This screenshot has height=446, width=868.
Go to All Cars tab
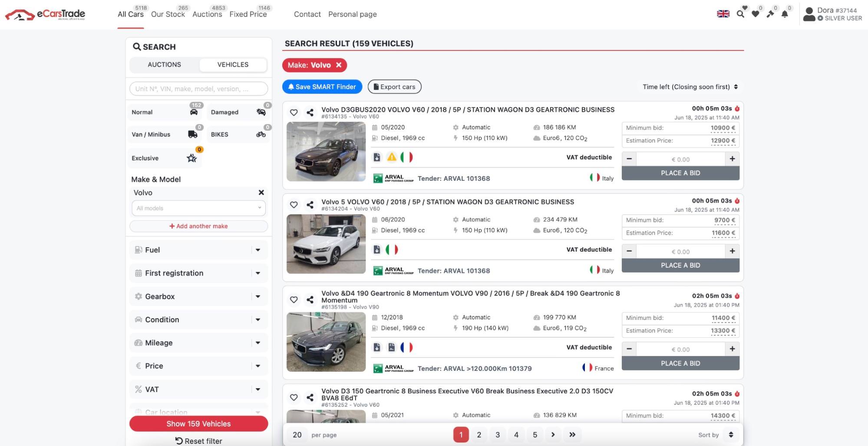pos(131,14)
